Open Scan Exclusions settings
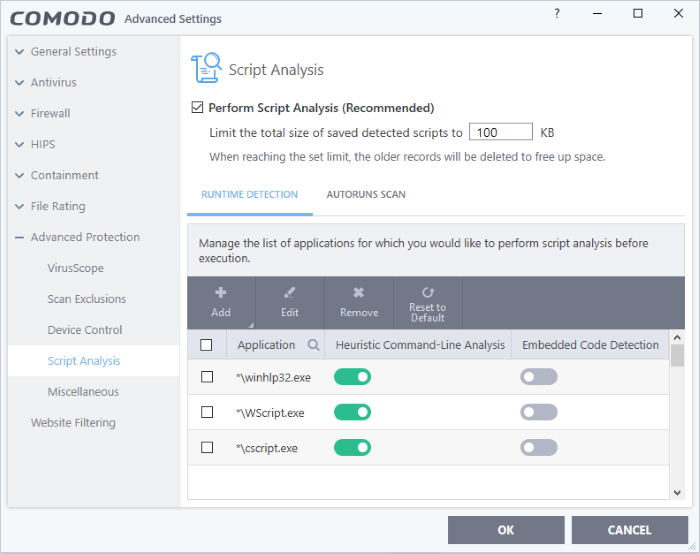This screenshot has width=700, height=554. (x=87, y=299)
